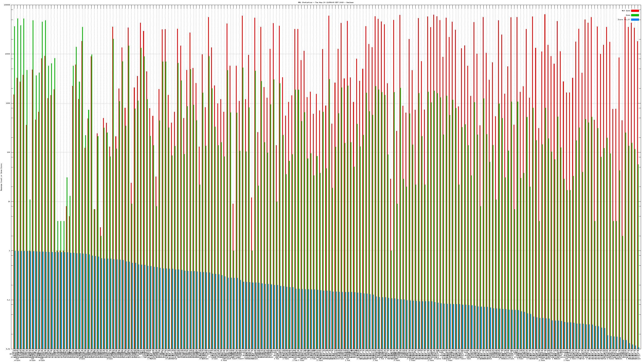This screenshot has width=644, height=362.
Task: Select the 'Spam' legend label text
Action: 628,15
